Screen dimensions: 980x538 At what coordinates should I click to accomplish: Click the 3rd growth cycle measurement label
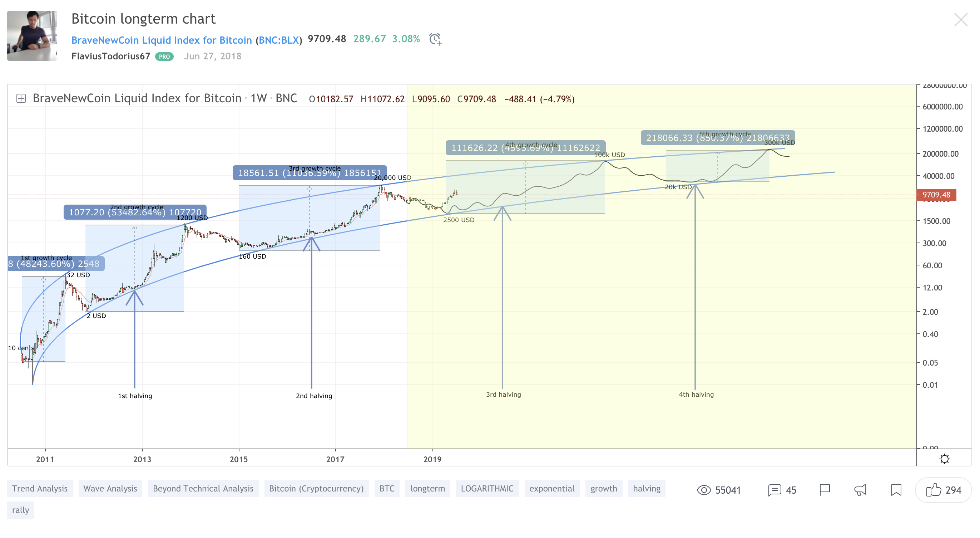tap(309, 173)
